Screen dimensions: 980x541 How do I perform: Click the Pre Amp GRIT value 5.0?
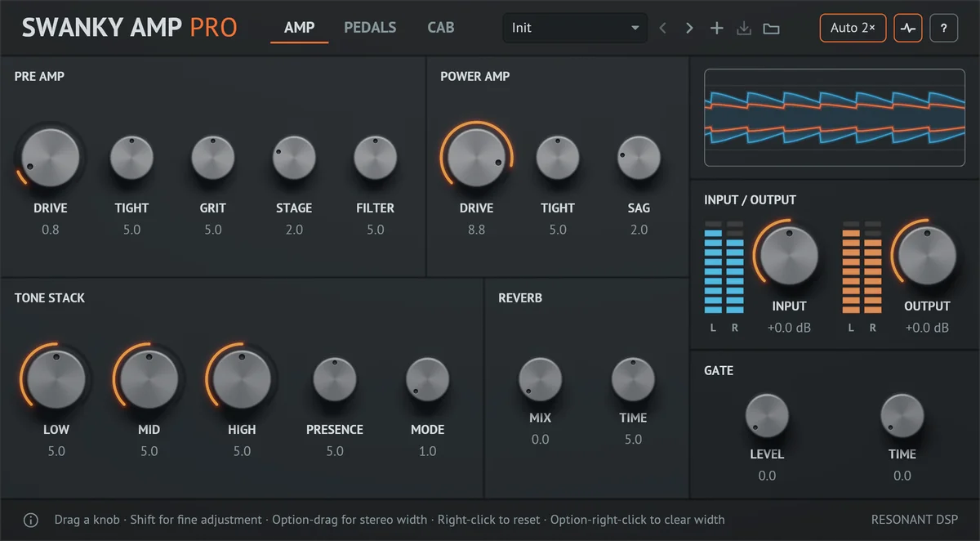point(213,230)
